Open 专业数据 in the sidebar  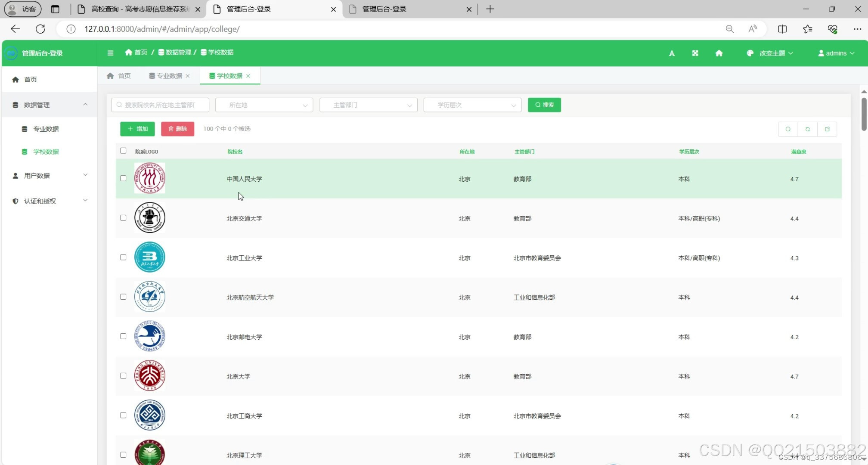tap(46, 129)
